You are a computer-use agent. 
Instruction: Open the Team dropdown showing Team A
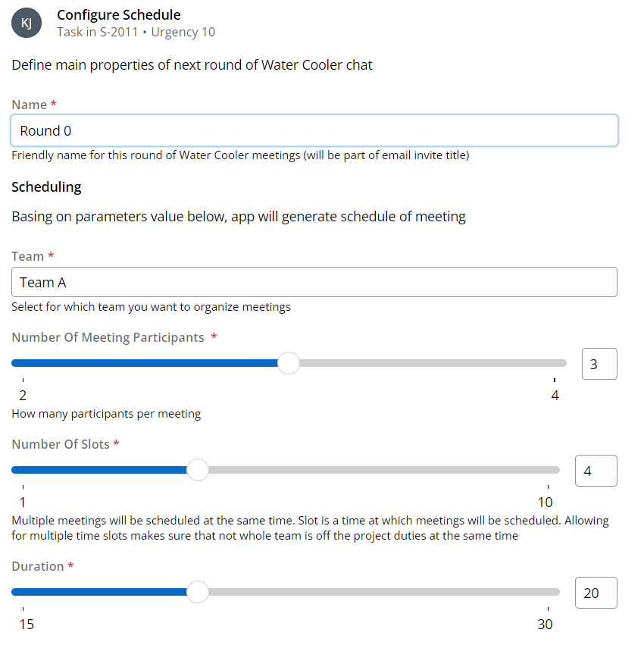click(314, 282)
